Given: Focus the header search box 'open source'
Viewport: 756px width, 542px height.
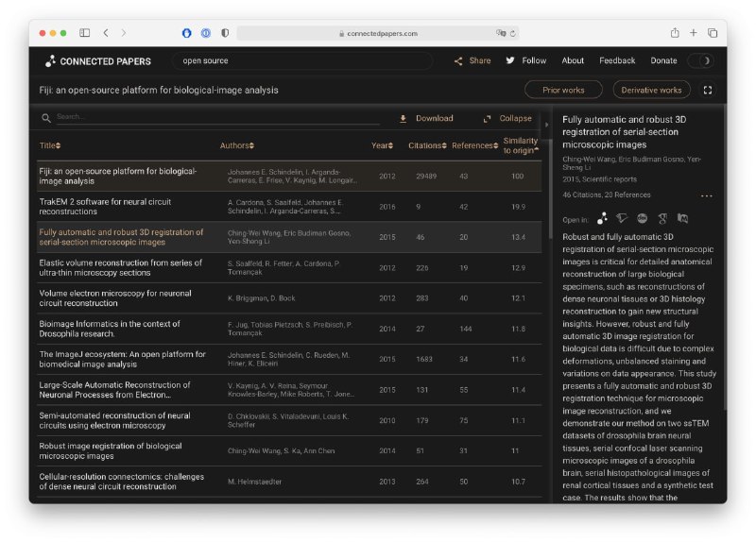Looking at the screenshot, I should 302,60.
